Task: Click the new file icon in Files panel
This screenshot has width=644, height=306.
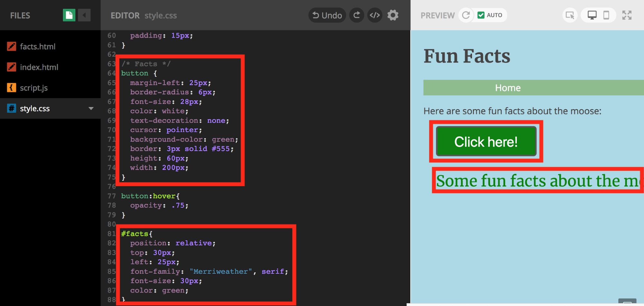Action: tap(69, 15)
